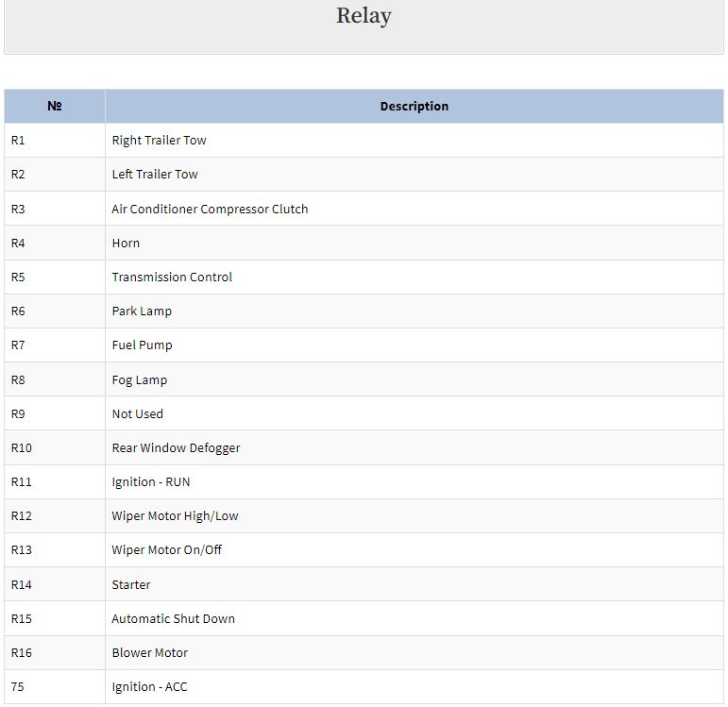Click the R14 Starter description

click(x=131, y=584)
